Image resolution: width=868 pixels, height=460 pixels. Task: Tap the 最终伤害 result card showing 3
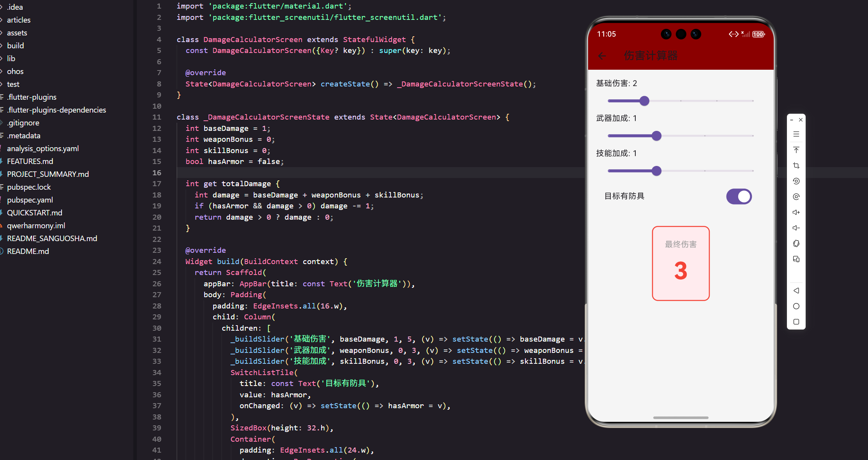[x=681, y=263]
